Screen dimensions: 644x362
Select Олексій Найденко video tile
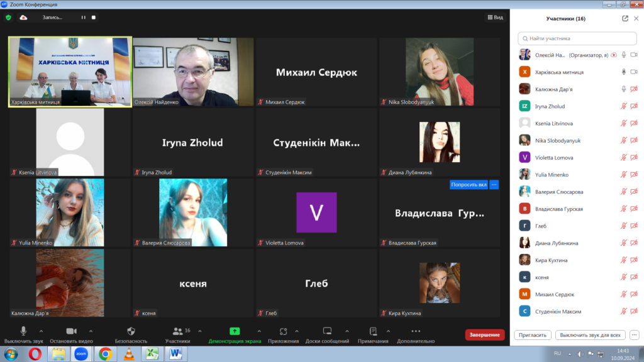click(x=193, y=72)
